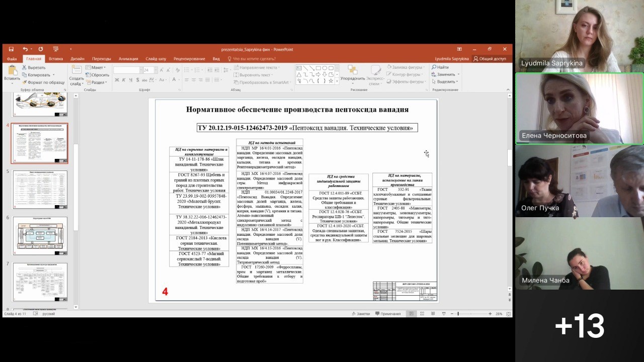The width and height of the screenshot is (644, 362).
Task: Click New Slide (Создать слайд) icon
Action: 76,70
